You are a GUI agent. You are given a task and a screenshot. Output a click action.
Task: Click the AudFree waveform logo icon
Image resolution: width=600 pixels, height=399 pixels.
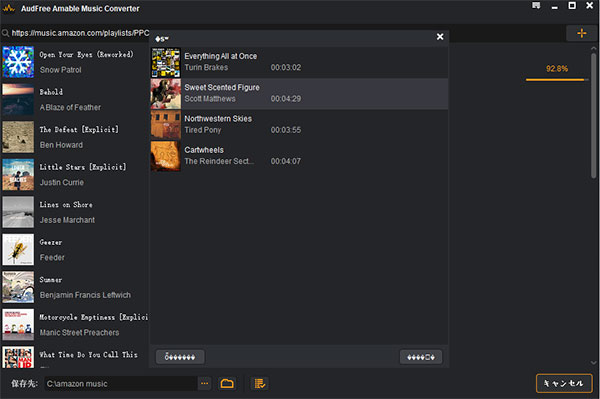(9, 8)
